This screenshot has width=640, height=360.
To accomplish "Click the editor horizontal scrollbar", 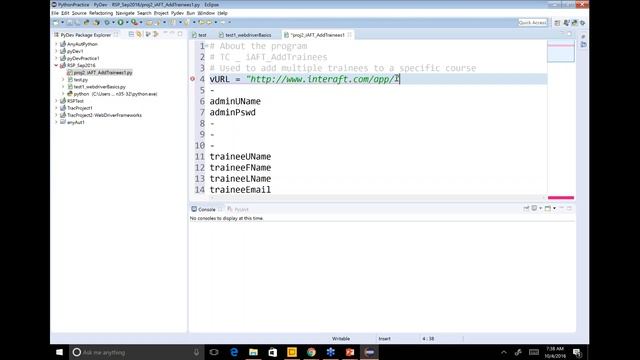I will click(378, 198).
